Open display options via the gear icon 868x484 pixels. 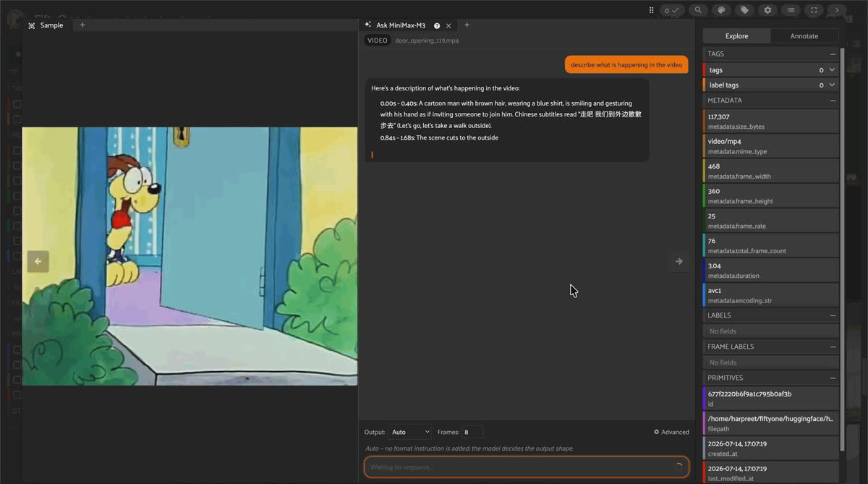tap(767, 10)
